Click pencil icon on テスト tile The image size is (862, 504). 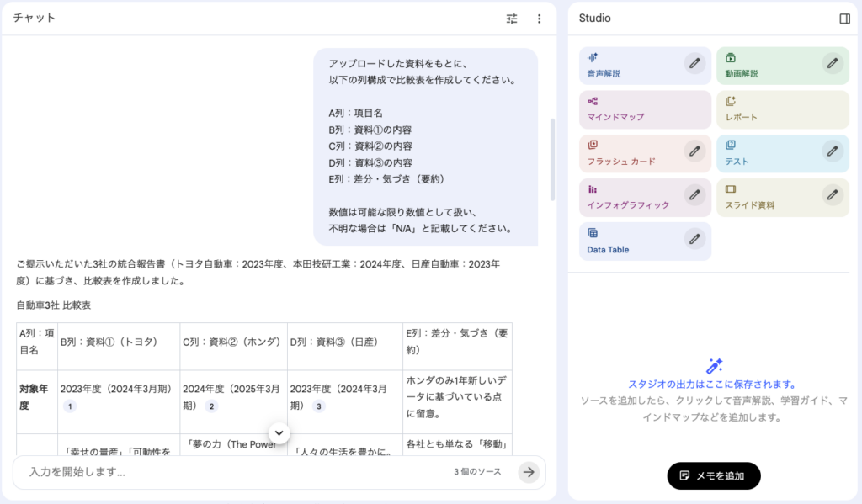coord(832,151)
